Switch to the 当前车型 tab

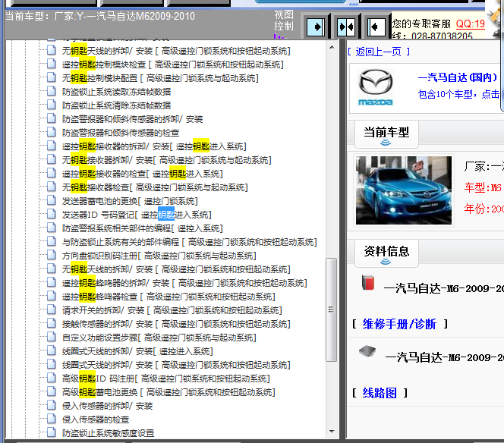click(386, 134)
